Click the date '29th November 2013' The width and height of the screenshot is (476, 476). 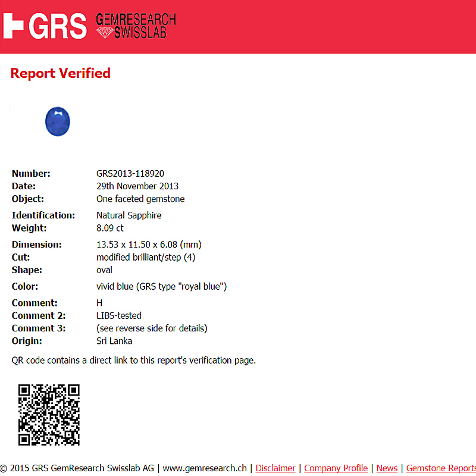[x=137, y=186]
